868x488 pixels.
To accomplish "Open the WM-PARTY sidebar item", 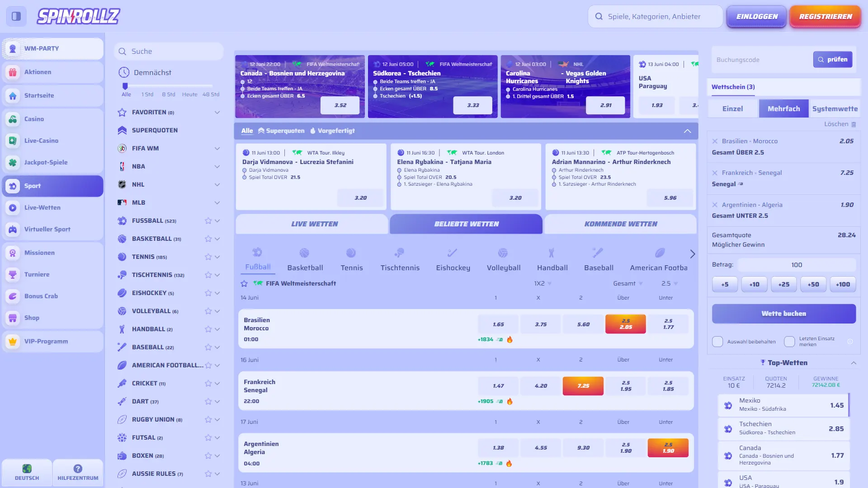I will click(53, 48).
